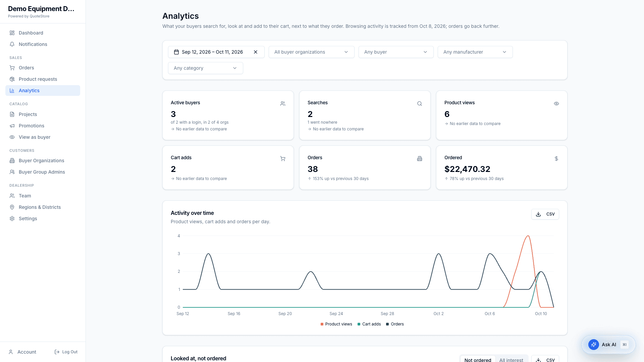The height and width of the screenshot is (362, 644).
Task: Open Promotions page
Action: pyautogui.click(x=43, y=126)
